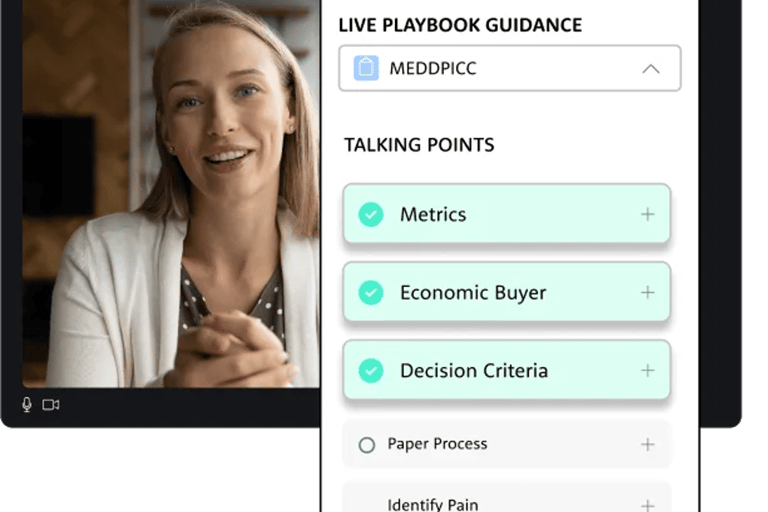Click the green checkmark beside Metrics

click(371, 215)
